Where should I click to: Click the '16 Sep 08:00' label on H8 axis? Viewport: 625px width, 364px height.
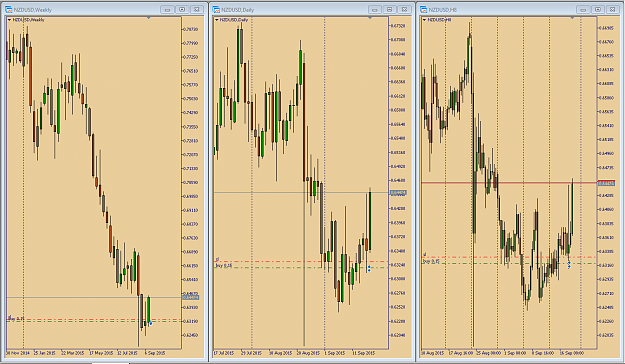tap(572, 353)
